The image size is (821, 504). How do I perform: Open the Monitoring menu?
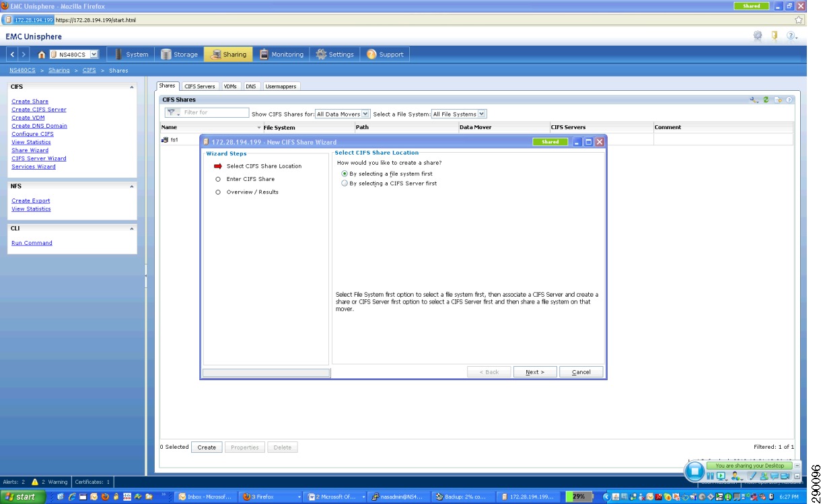(x=281, y=55)
